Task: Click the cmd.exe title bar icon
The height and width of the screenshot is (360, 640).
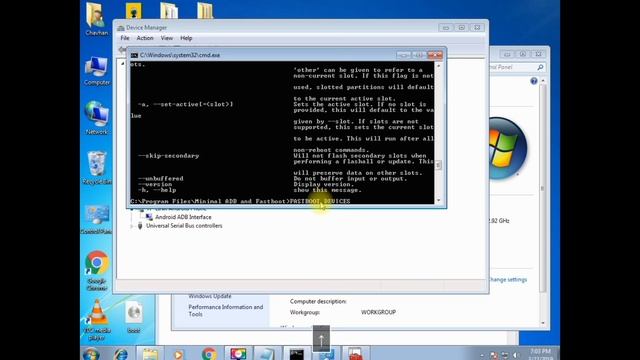Action: pos(134,55)
